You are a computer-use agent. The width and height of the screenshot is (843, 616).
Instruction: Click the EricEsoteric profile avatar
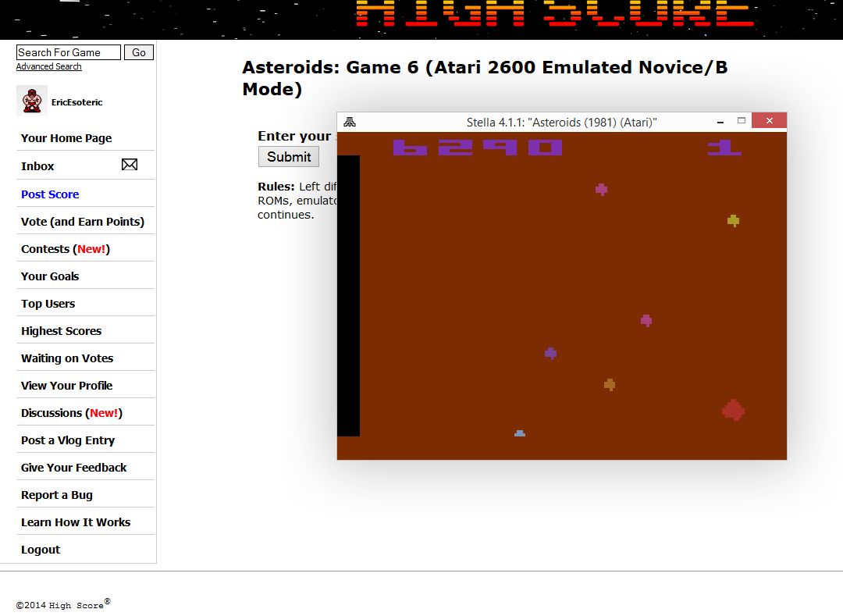pyautogui.click(x=32, y=101)
